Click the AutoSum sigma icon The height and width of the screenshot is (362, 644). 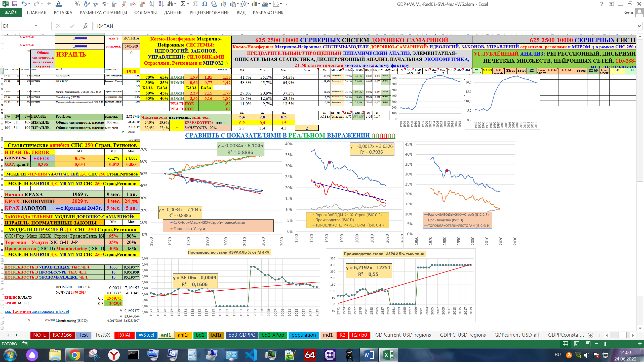(183, 4)
